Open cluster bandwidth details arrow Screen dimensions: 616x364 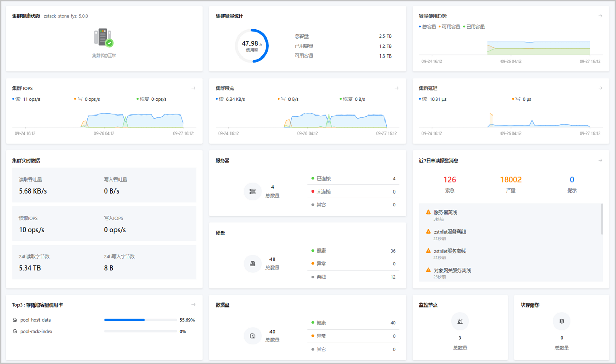(x=397, y=88)
